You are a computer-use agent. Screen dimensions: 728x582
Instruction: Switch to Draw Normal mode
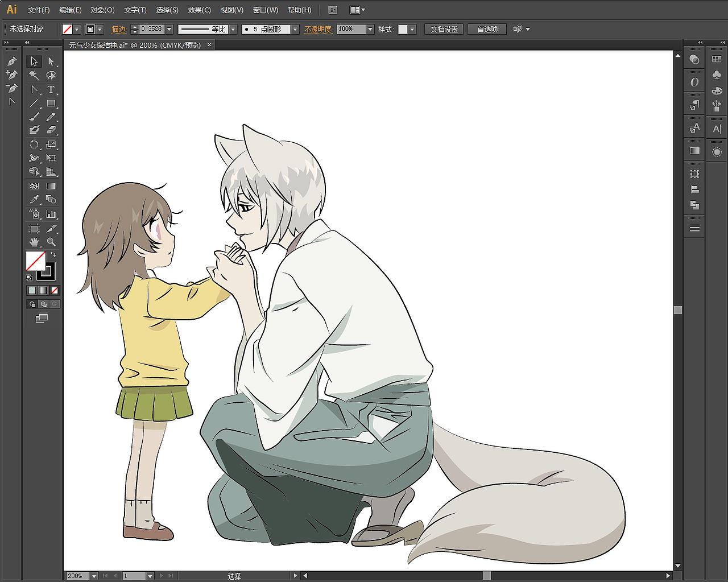tap(32, 304)
